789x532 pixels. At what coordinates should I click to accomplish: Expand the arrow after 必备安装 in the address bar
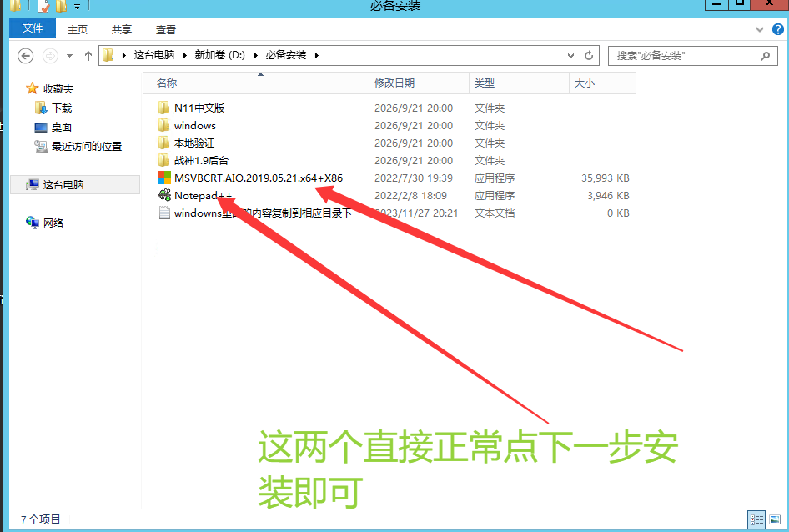pos(316,55)
